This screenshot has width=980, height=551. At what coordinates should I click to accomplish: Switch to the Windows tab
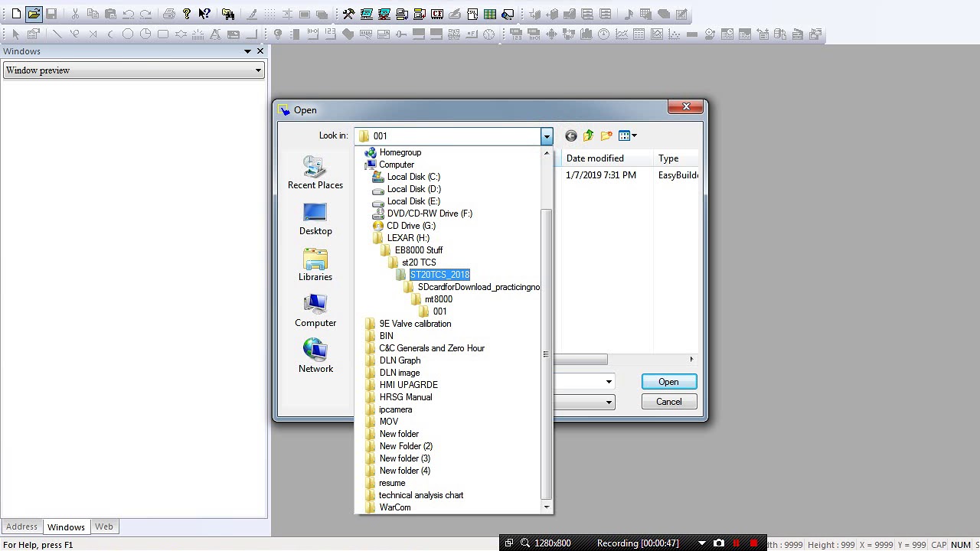(x=66, y=527)
